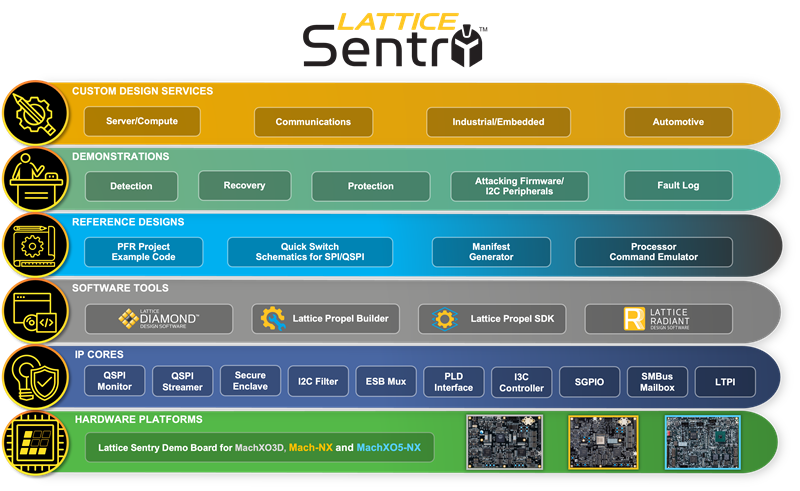Image resolution: width=800 pixels, height=491 pixels.
Task: Open Lattice Diamond design software
Action: click(159, 319)
